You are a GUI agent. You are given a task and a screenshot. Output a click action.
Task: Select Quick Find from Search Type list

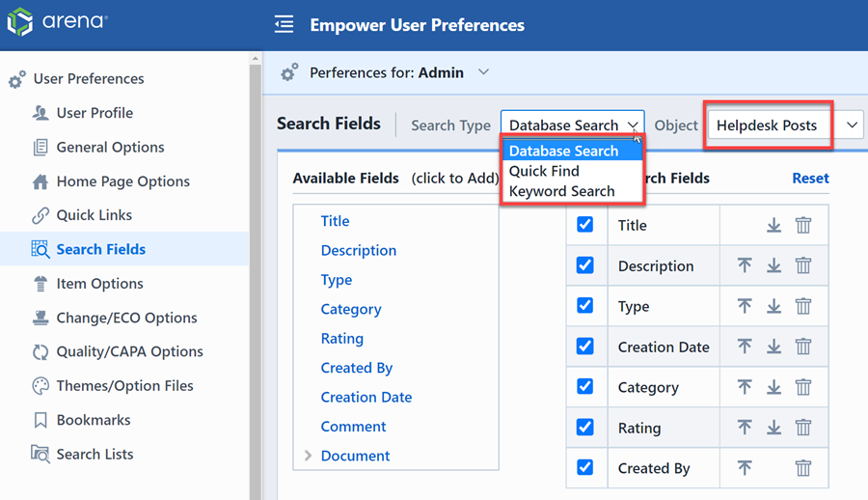(544, 171)
